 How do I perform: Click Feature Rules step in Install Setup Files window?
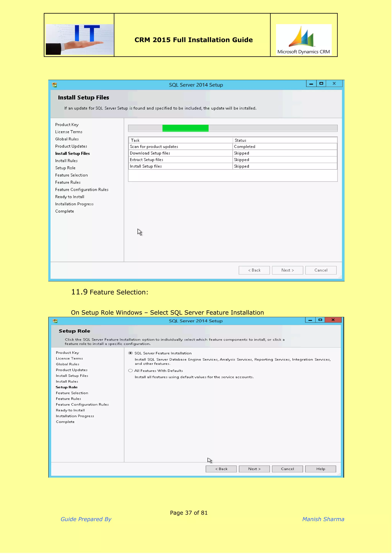point(68,183)
